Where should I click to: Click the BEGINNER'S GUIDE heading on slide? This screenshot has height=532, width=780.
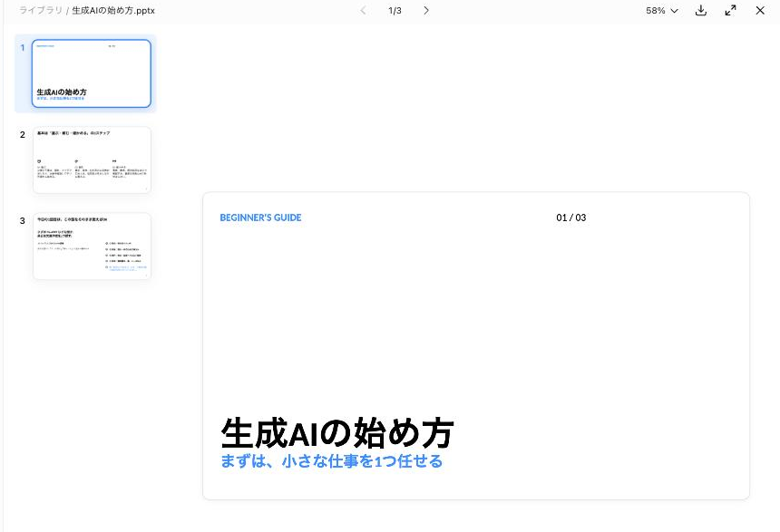click(x=260, y=218)
